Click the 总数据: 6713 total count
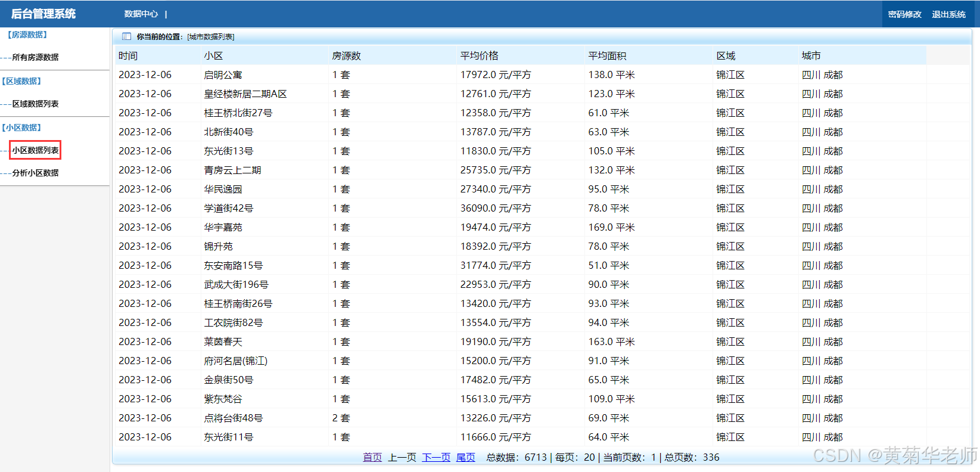This screenshot has width=980, height=472. pyautogui.click(x=517, y=457)
